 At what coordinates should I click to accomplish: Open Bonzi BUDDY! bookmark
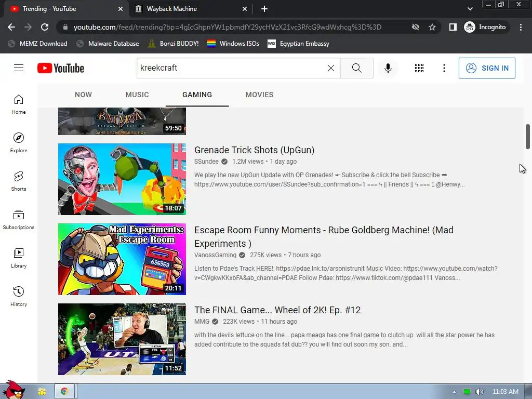point(174,44)
